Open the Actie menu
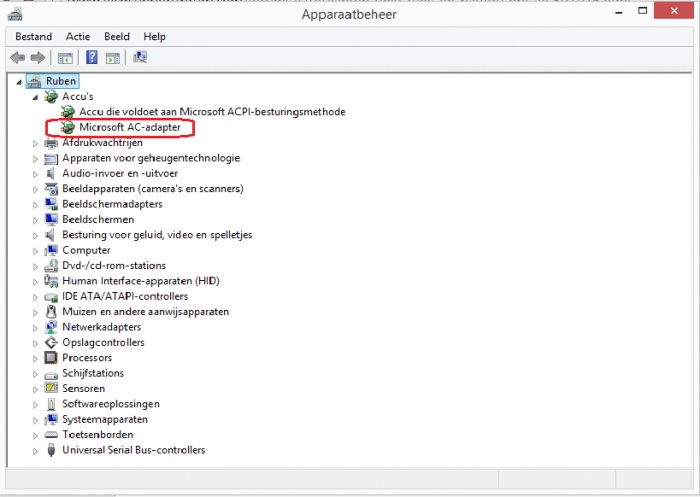This screenshot has width=700, height=497. pyautogui.click(x=78, y=37)
